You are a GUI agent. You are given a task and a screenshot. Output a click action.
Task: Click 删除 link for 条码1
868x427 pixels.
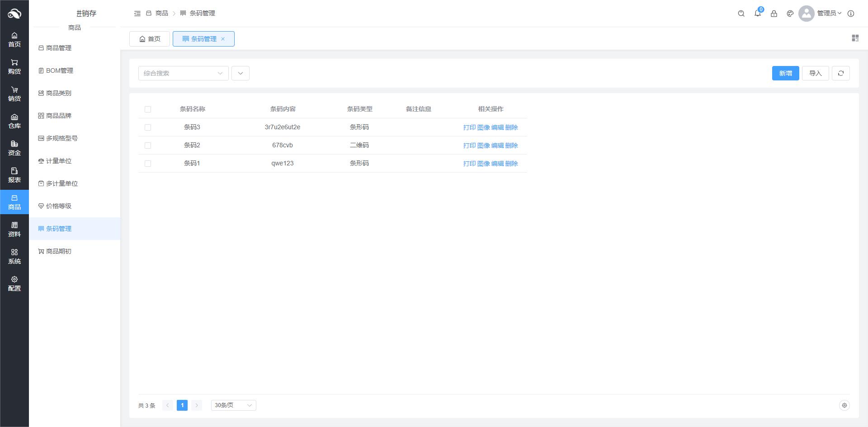pyautogui.click(x=511, y=164)
